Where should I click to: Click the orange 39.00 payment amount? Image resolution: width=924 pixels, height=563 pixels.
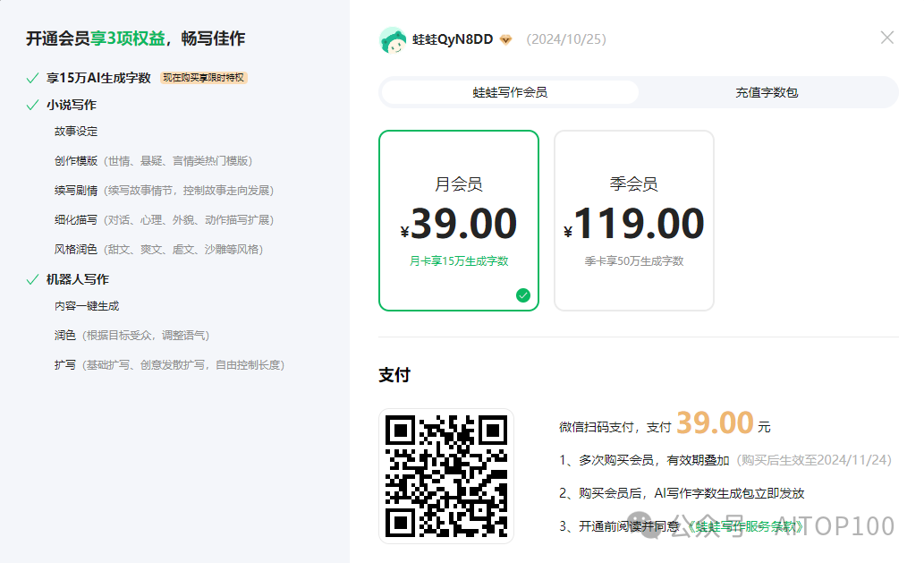pos(715,422)
